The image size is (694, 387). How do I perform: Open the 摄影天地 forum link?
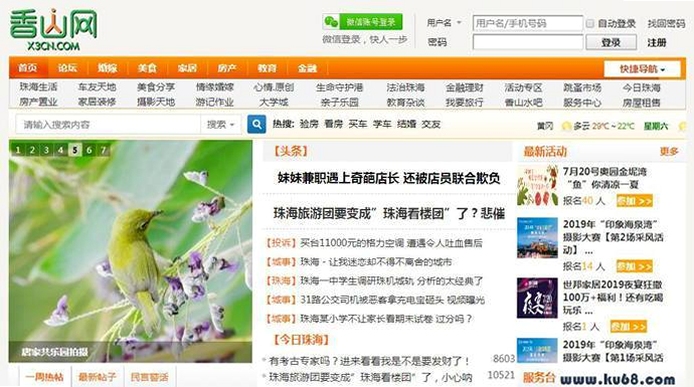coord(156,102)
